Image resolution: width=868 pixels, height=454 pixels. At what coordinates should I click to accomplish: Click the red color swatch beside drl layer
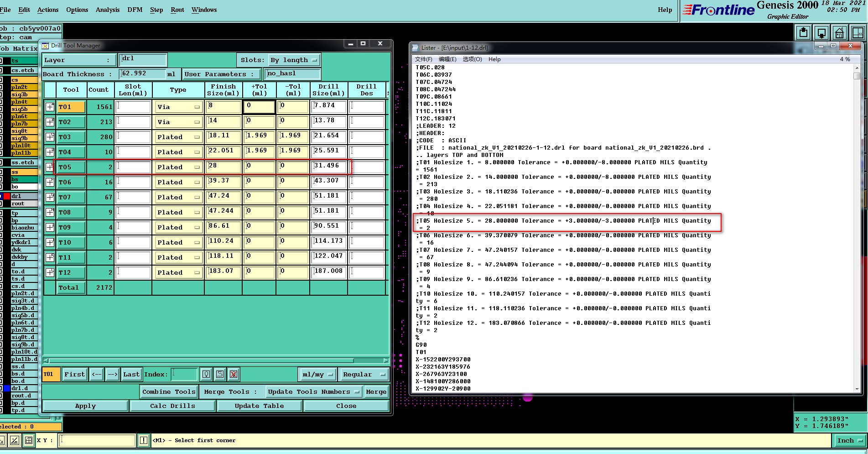pos(7,196)
